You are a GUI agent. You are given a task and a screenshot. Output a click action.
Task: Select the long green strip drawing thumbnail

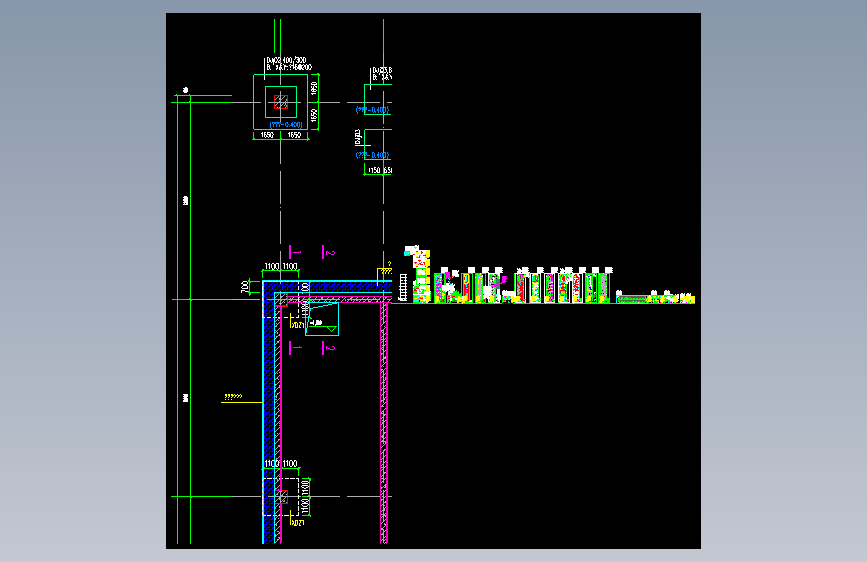[x=632, y=299]
